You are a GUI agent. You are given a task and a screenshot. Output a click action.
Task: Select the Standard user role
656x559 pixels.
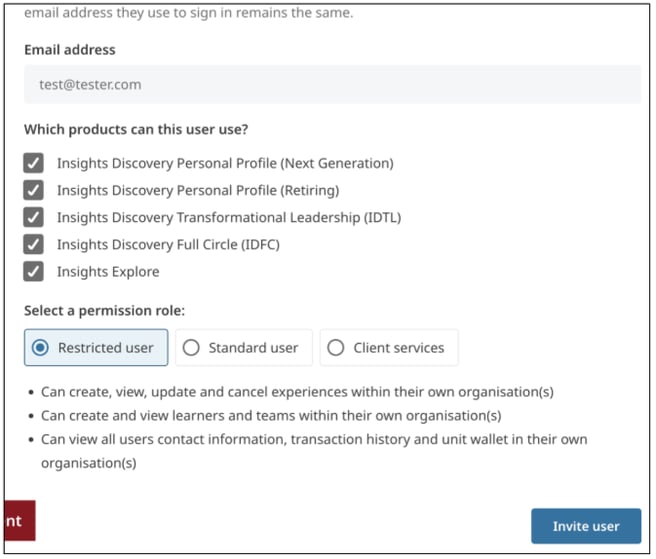tap(244, 348)
